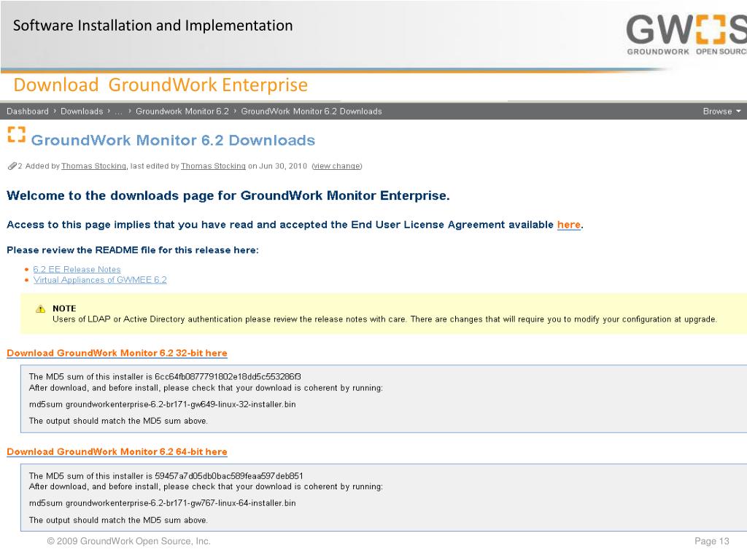The height and width of the screenshot is (560, 747).
Task: Click the Jun 30, 2010 edit date
Action: click(283, 166)
